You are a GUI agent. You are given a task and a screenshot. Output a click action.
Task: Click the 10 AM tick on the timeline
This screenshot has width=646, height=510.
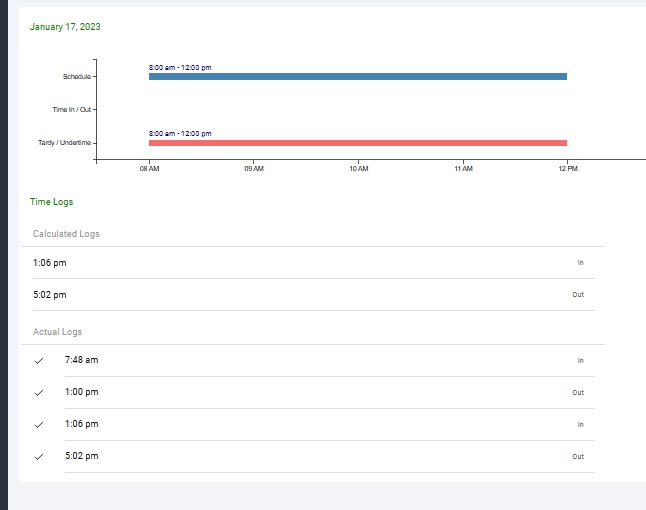click(358, 169)
